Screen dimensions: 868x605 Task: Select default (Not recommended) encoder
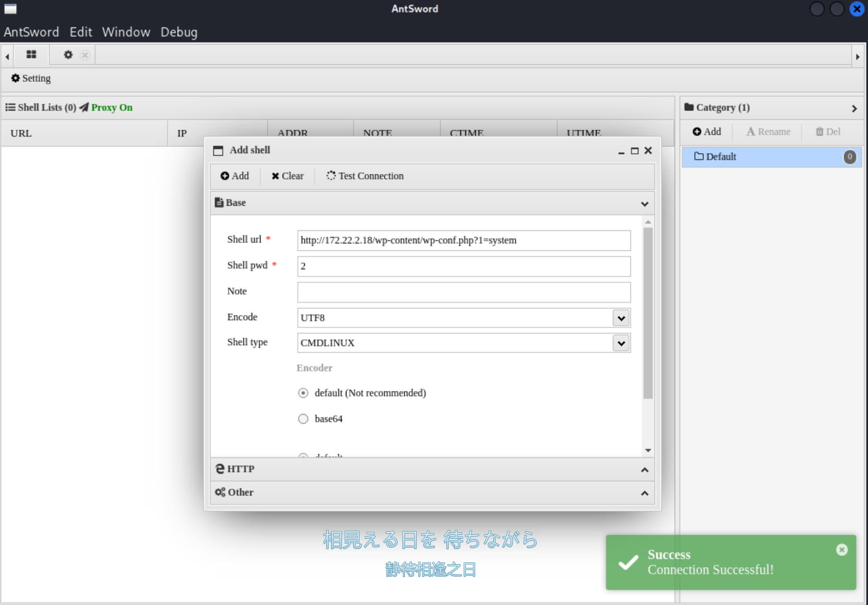303,393
